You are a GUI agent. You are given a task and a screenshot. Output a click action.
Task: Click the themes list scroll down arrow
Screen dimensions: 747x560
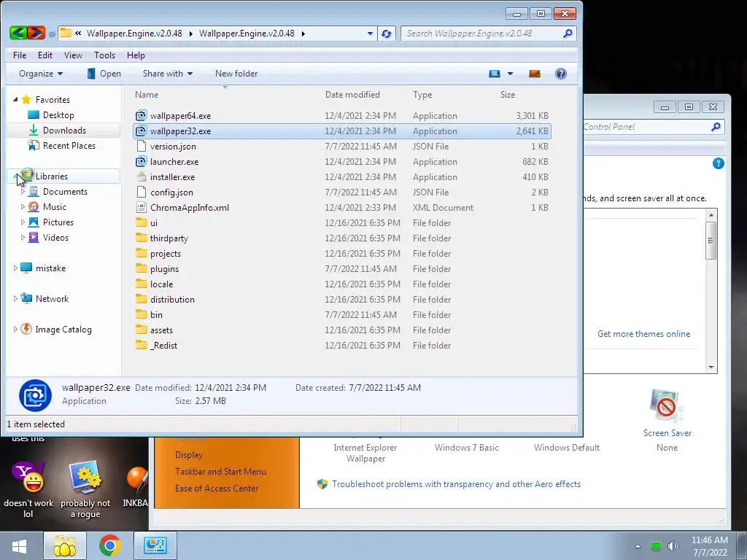(x=711, y=367)
